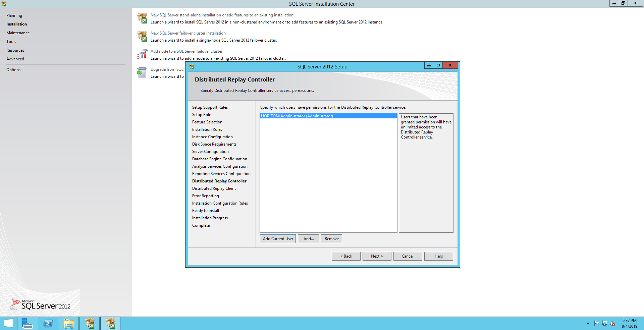The height and width of the screenshot is (330, 644).
Task: Click the muted volume speaker icon
Action: click(x=612, y=323)
